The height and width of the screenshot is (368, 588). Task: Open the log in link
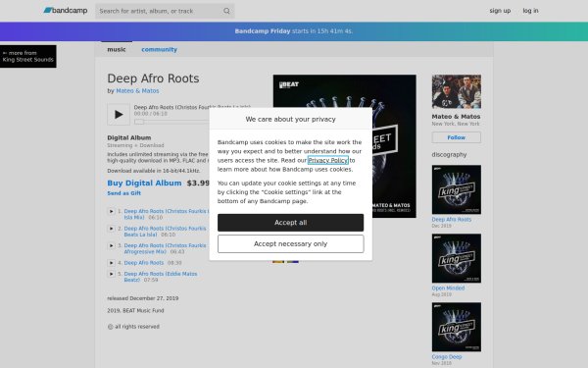(x=530, y=11)
